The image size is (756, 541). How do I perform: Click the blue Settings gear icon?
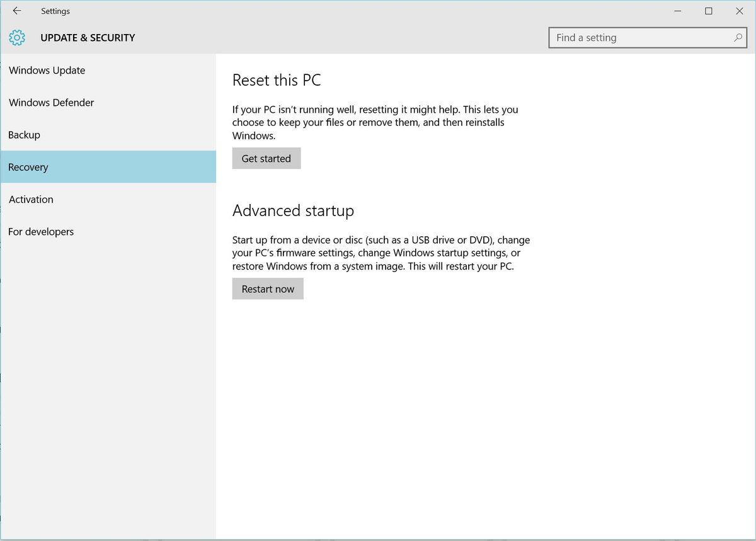(x=16, y=38)
